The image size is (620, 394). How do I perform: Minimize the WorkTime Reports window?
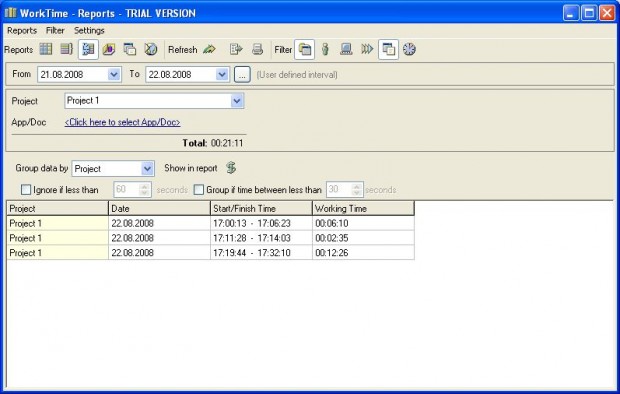click(x=571, y=13)
